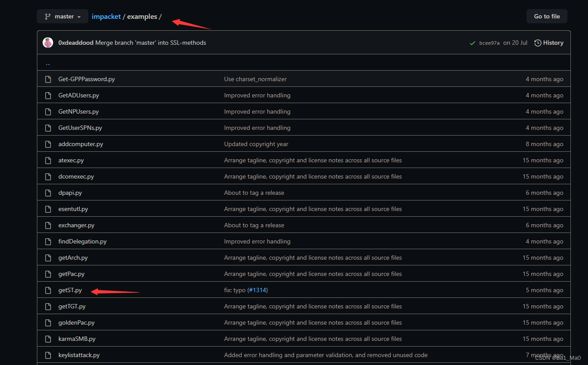Click the file icon beside dpapi.py
The image size is (588, 365).
tap(48, 193)
